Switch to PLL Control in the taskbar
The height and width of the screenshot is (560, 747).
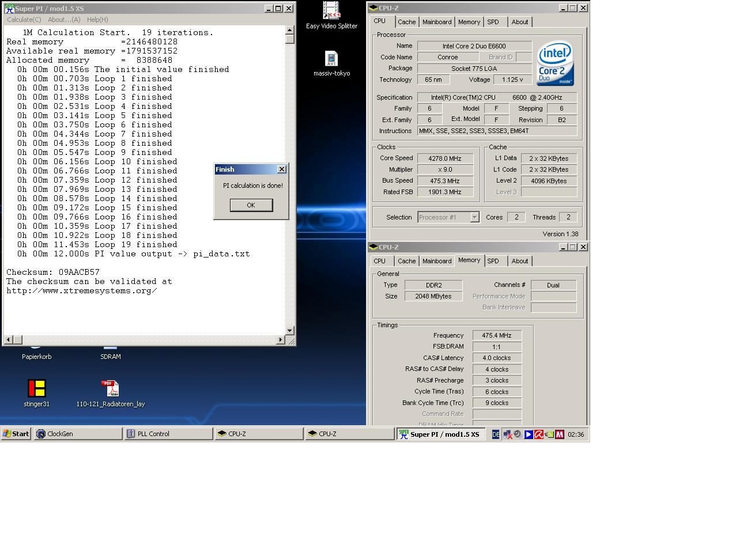(168, 434)
